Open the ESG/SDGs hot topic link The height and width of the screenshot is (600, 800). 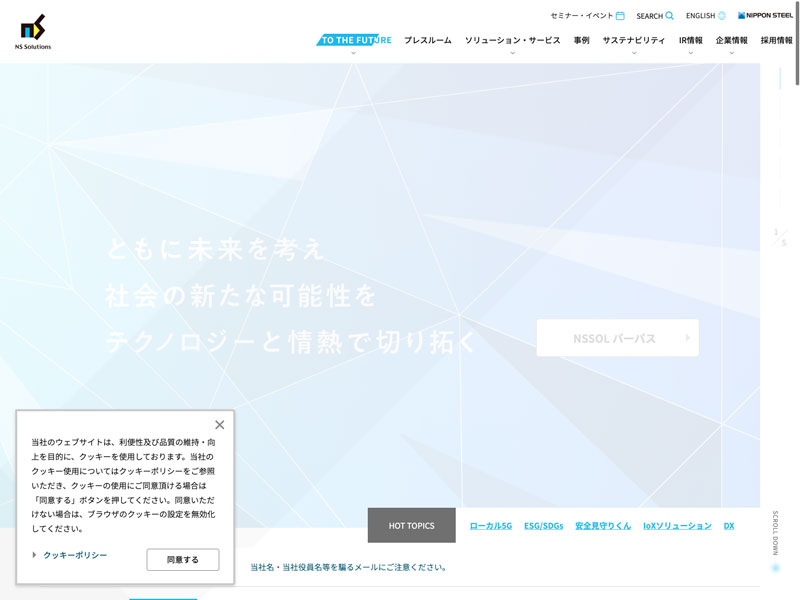pyautogui.click(x=543, y=525)
